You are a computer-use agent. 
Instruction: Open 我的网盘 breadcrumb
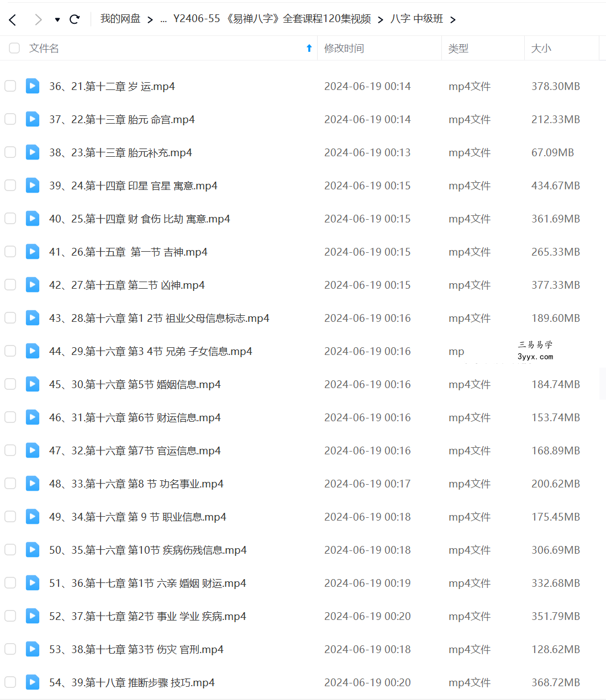(120, 19)
